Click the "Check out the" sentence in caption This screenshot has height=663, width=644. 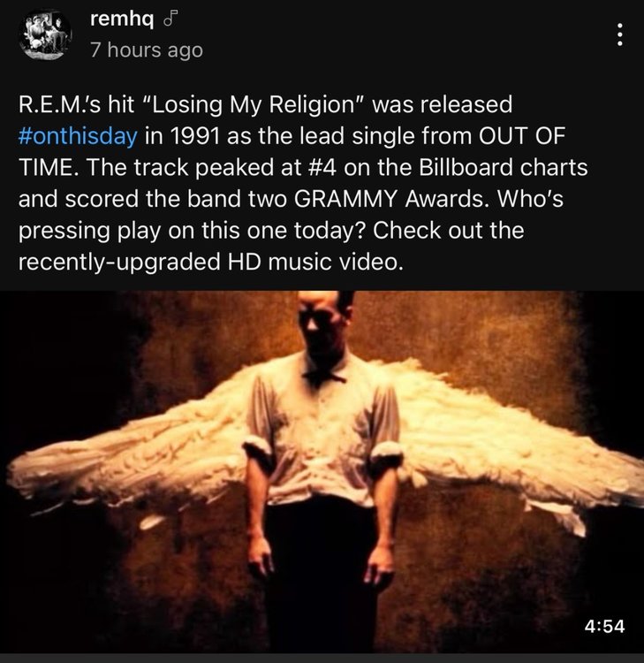point(449,231)
